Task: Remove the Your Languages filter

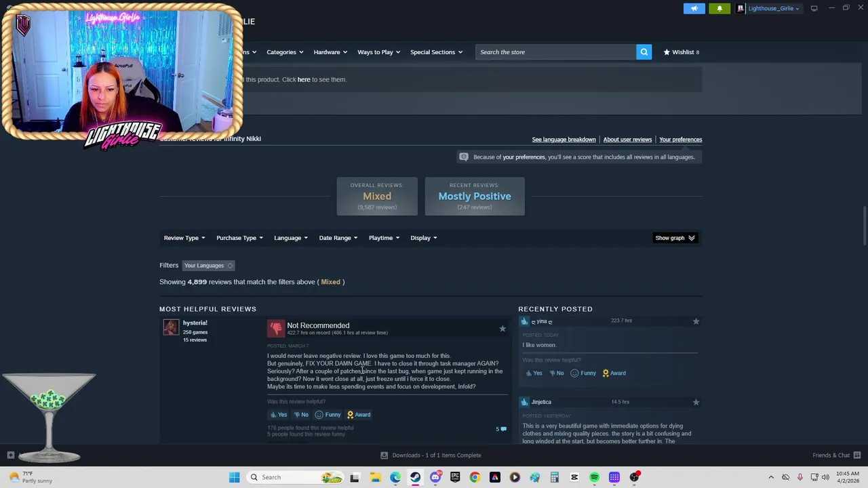Action: (230, 266)
